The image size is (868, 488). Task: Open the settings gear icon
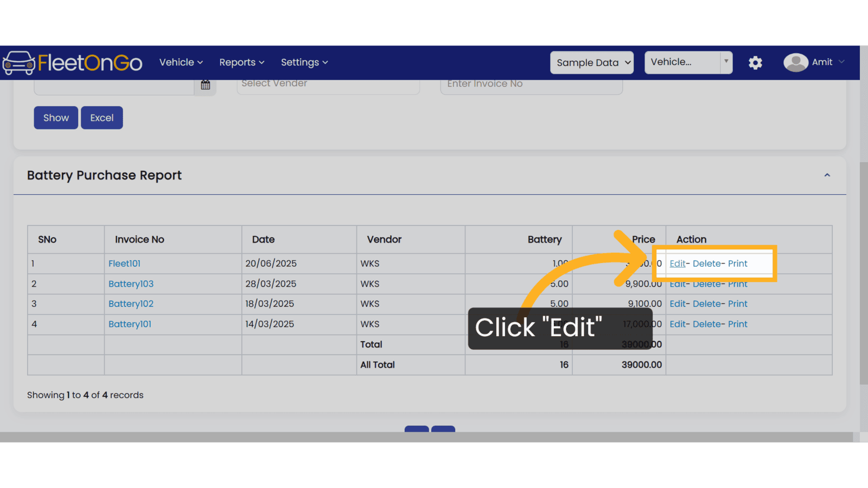[755, 63]
